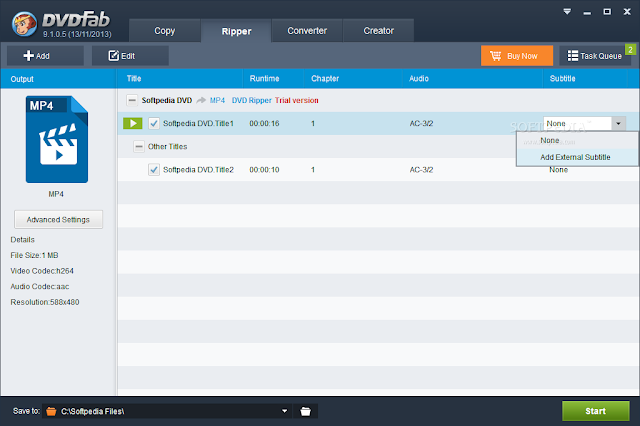Open the Task Queue list
Viewport: 640px width, 426px height.
coord(595,56)
